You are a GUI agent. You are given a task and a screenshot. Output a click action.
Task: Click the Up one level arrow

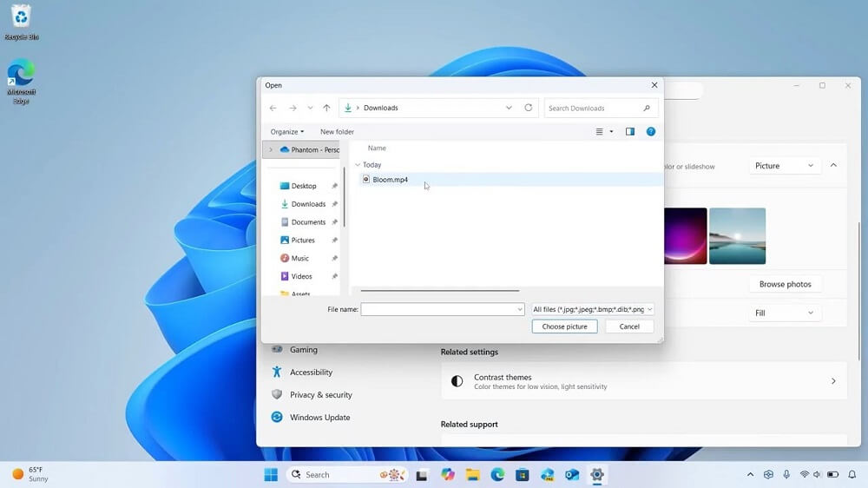(326, 109)
